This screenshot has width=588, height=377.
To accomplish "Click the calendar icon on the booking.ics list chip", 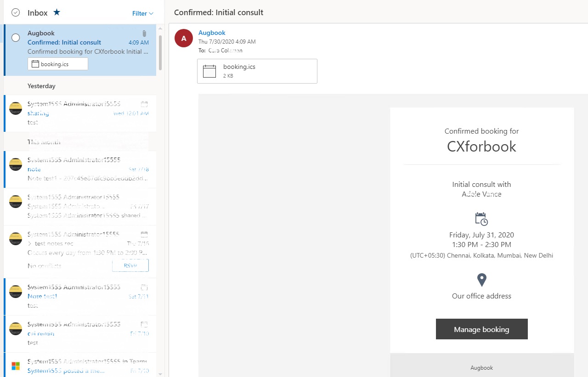I will [x=35, y=64].
